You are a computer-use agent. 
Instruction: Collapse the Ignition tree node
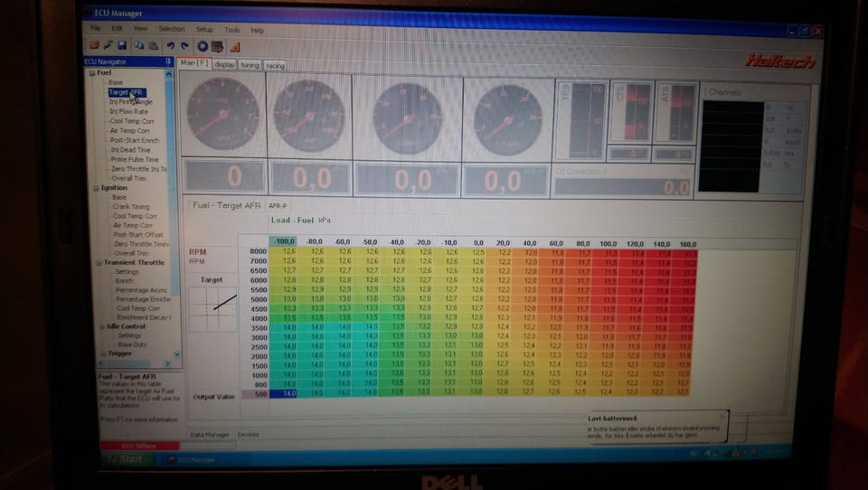tap(96, 188)
